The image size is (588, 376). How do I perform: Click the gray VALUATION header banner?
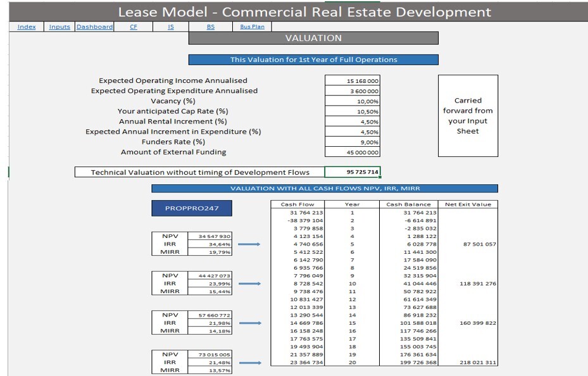(x=313, y=38)
